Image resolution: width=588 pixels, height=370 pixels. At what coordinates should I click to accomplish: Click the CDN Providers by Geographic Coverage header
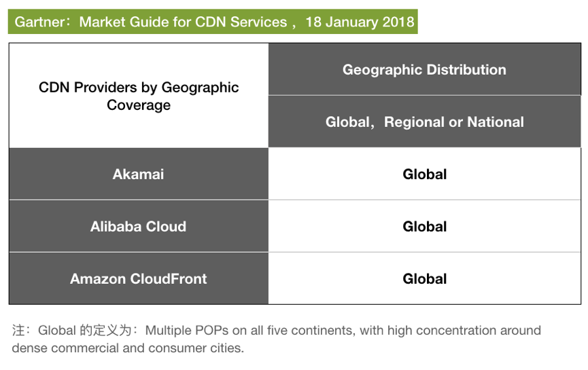click(x=139, y=96)
